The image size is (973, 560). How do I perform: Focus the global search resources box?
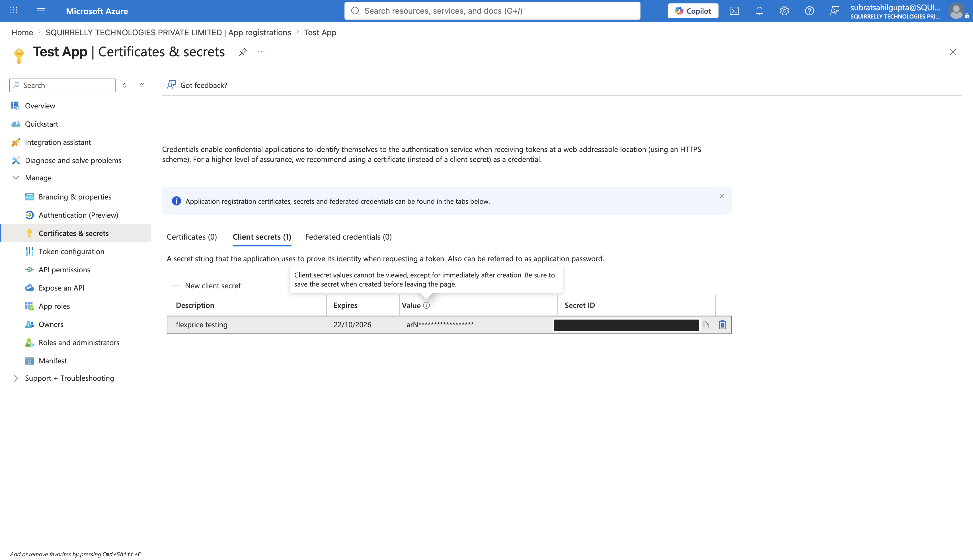(492, 11)
